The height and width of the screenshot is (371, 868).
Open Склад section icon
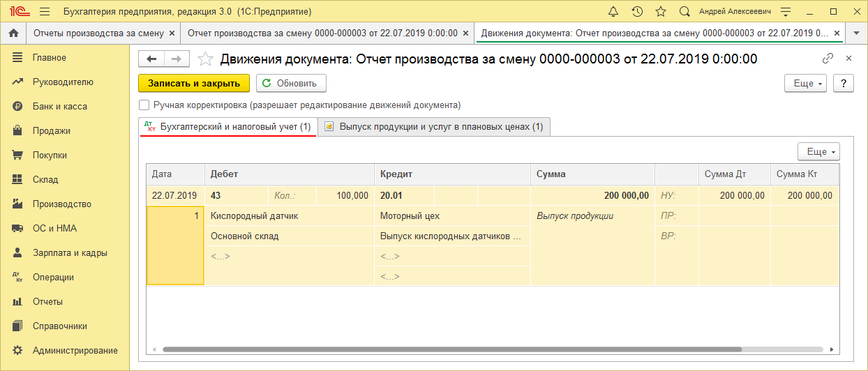(18, 179)
